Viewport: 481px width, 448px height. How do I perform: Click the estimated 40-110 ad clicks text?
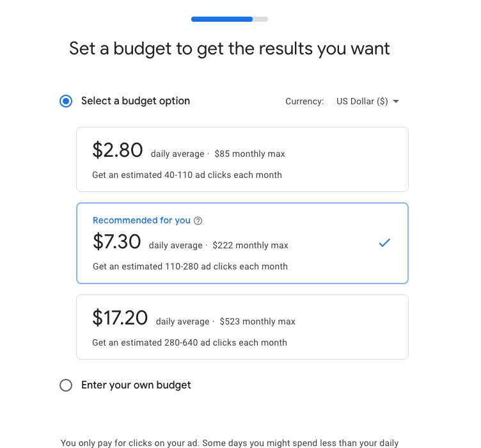point(187,175)
